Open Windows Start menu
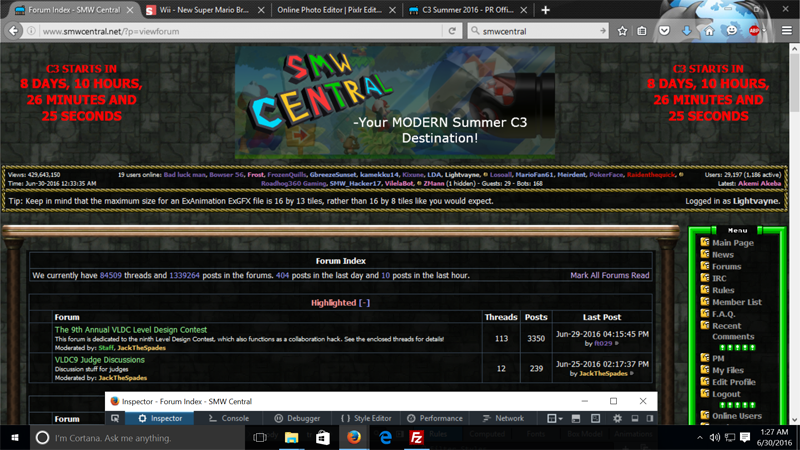This screenshot has height=450, width=800. click(15, 438)
